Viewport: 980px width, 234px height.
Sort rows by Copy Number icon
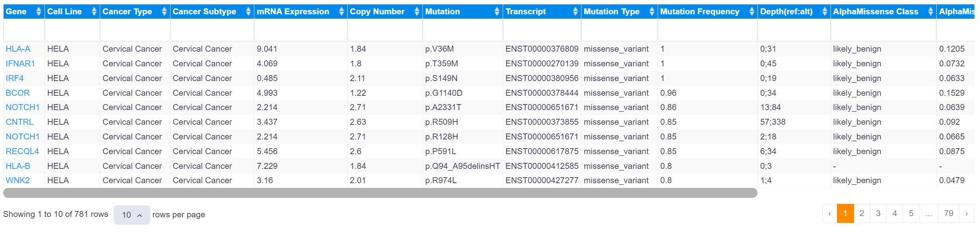[x=416, y=12]
